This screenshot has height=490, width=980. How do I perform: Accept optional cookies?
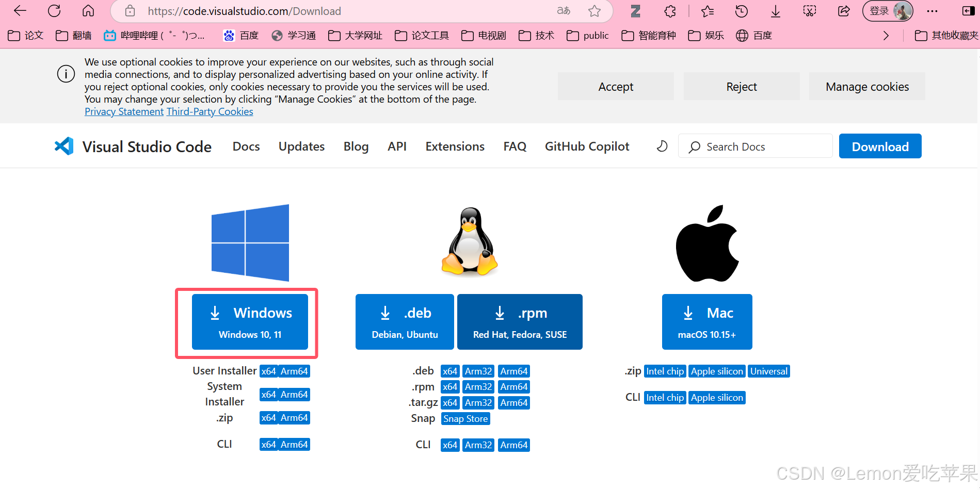tap(616, 87)
